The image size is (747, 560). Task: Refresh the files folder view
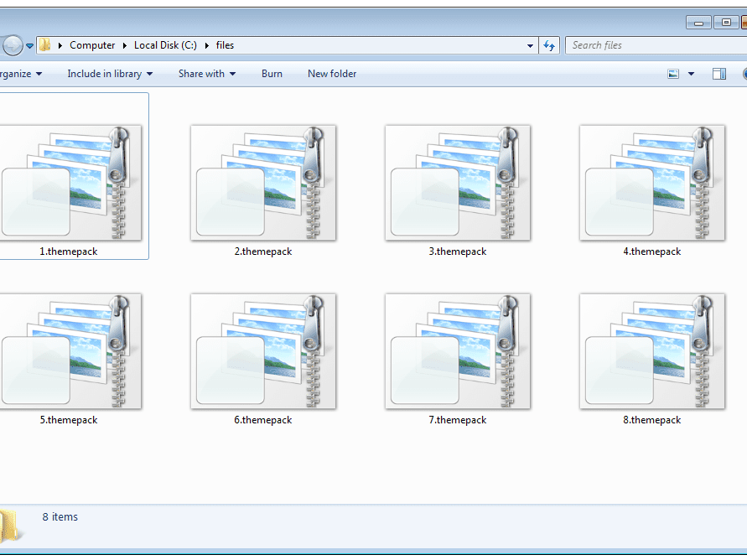(549, 46)
